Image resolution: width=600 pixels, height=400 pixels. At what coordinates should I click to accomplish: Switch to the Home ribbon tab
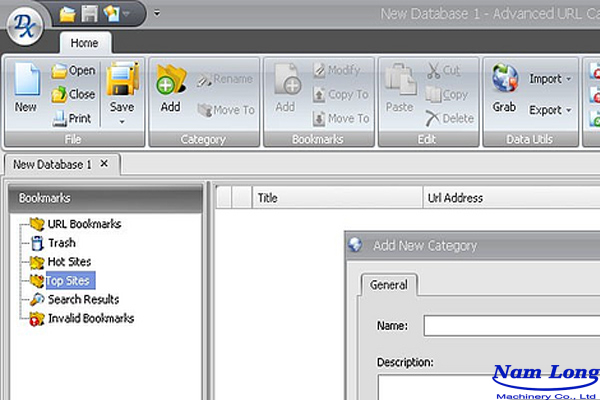(85, 43)
